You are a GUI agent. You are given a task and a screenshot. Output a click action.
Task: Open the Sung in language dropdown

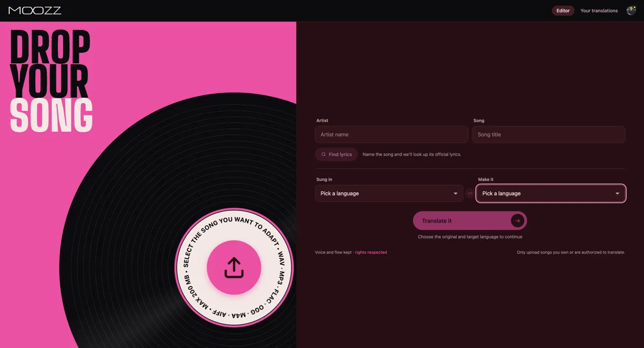pyautogui.click(x=389, y=193)
